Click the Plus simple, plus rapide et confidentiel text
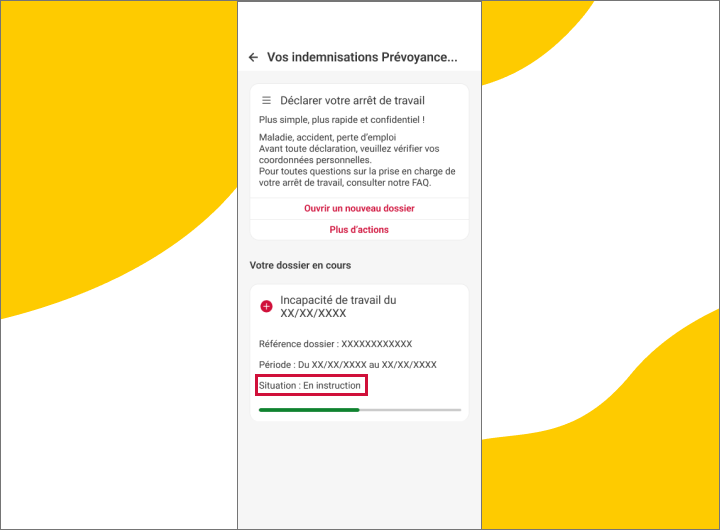 click(x=342, y=120)
